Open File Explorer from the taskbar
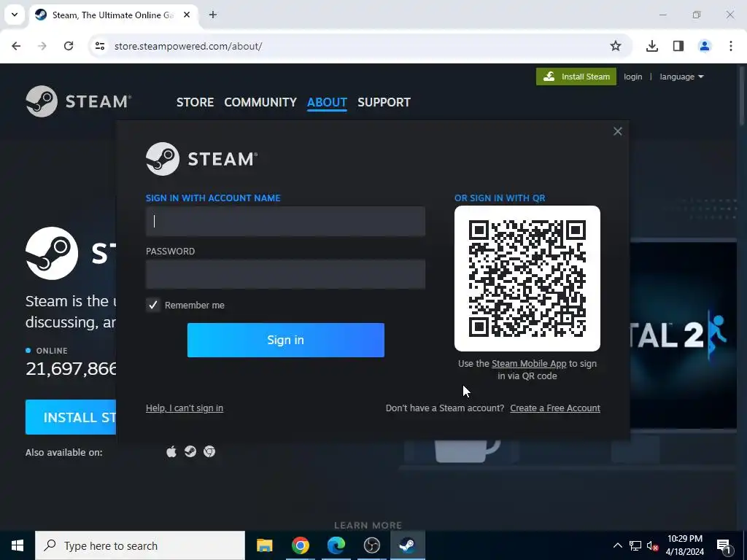The width and height of the screenshot is (747, 560). click(x=264, y=545)
